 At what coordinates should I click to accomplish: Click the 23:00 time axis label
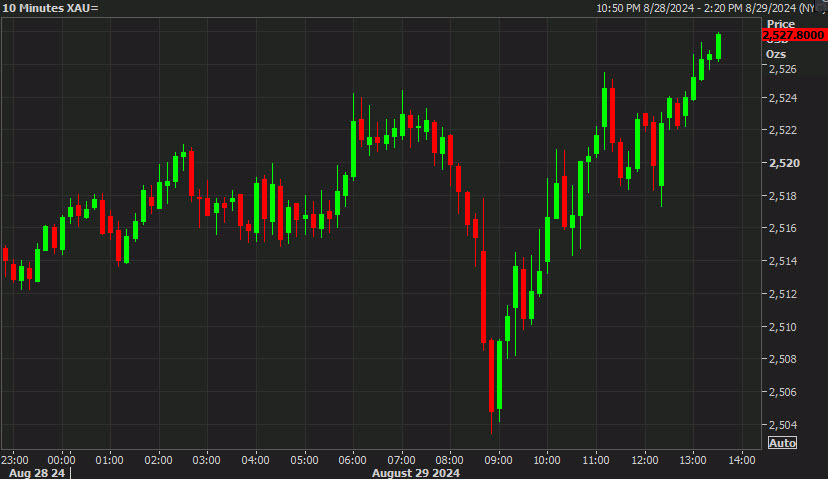(14, 460)
